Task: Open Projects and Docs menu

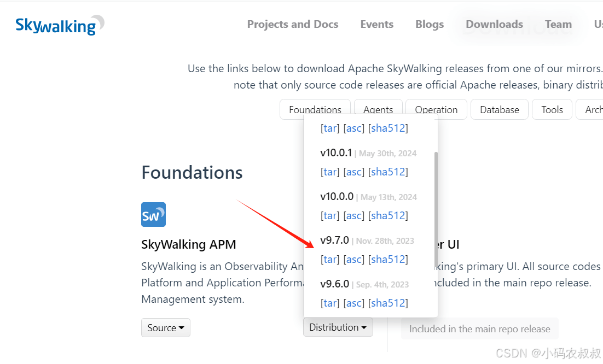Action: point(293,24)
